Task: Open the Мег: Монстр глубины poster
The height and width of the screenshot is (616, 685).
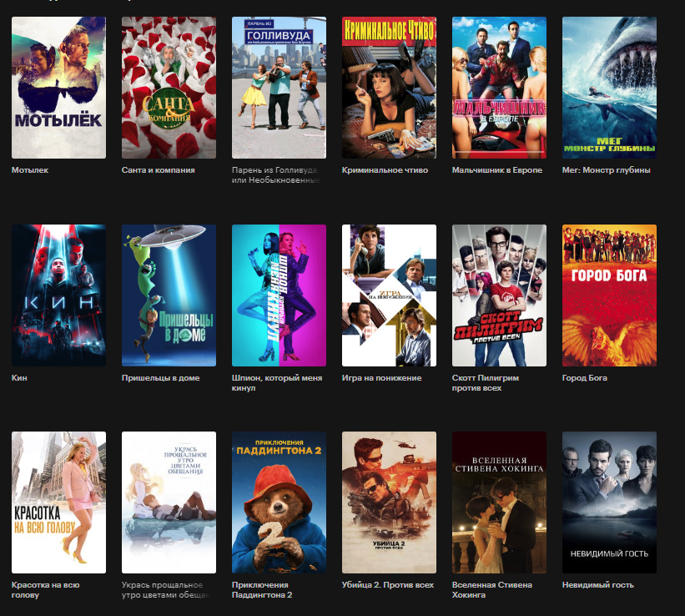Action: tap(609, 88)
